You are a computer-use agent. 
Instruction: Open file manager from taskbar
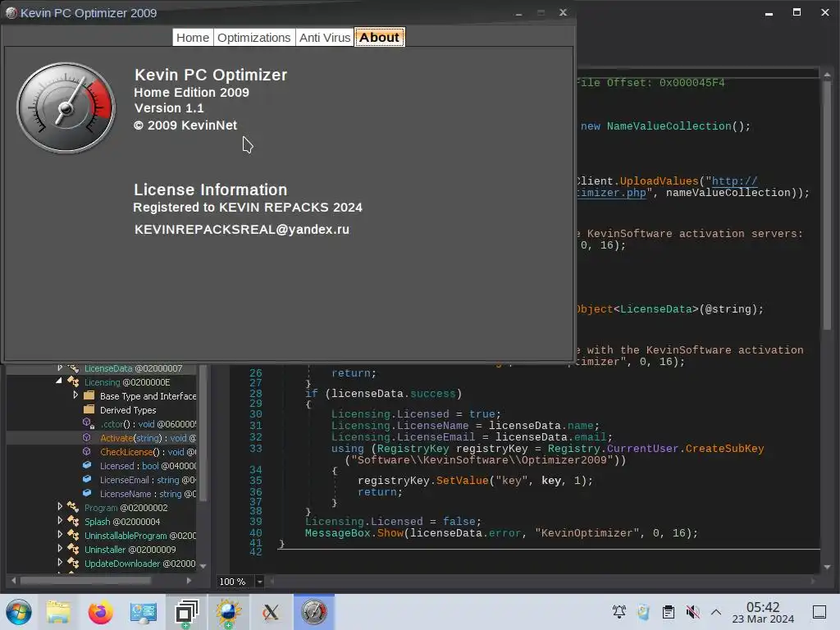point(58,612)
